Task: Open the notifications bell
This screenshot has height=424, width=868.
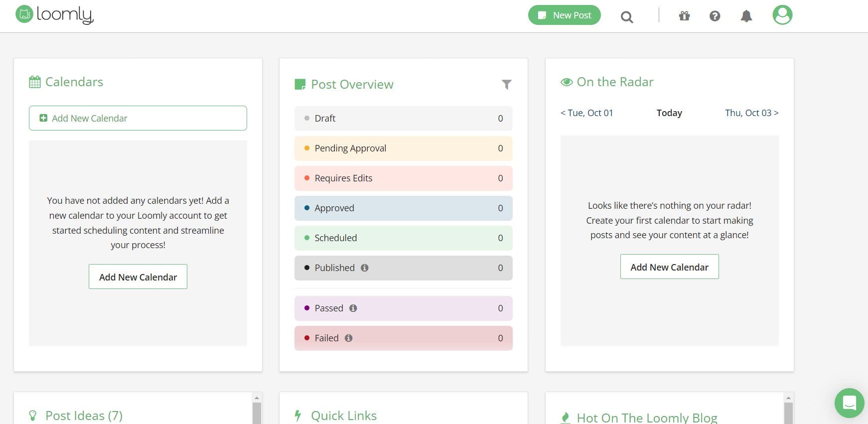Action: click(746, 16)
